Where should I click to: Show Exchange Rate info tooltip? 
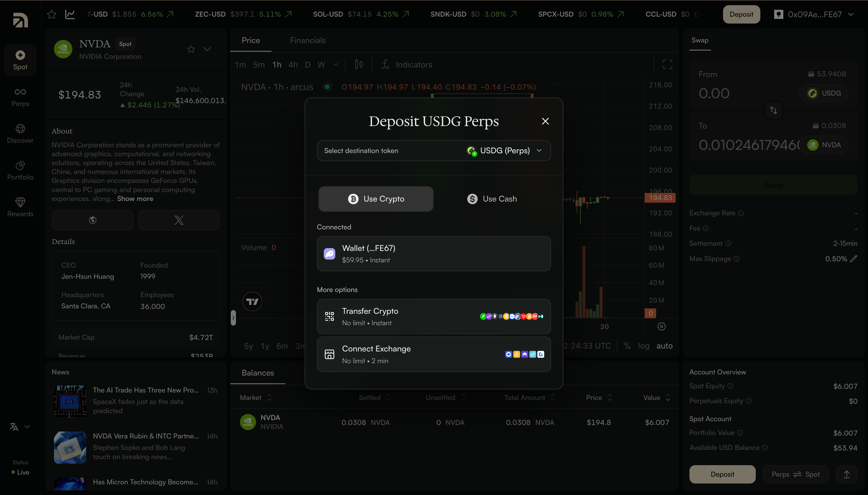click(741, 213)
